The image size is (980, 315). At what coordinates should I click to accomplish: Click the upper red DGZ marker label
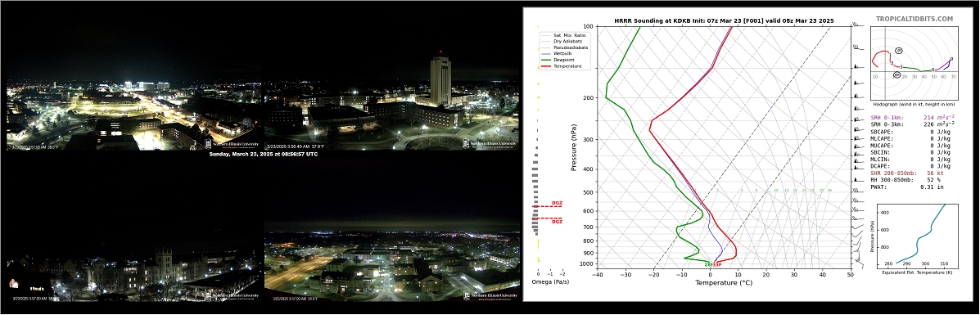point(557,204)
